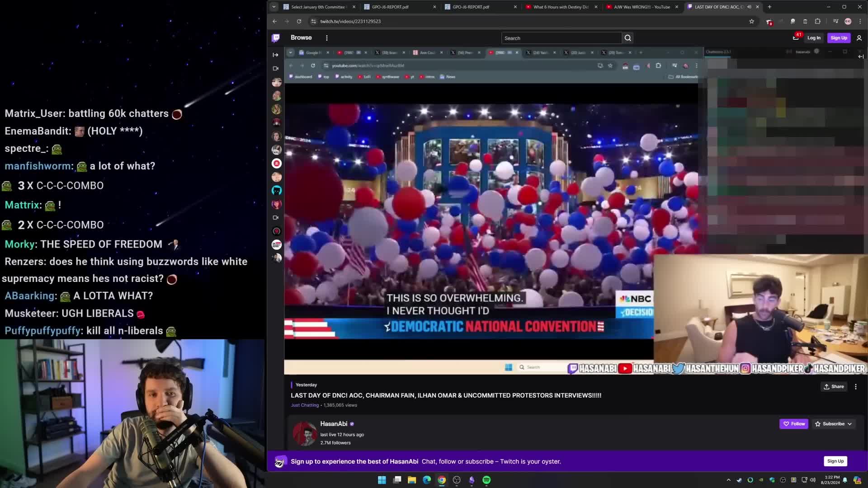Screen dimensions: 868x488
Task: Go back in browser history
Action: [x=274, y=21]
